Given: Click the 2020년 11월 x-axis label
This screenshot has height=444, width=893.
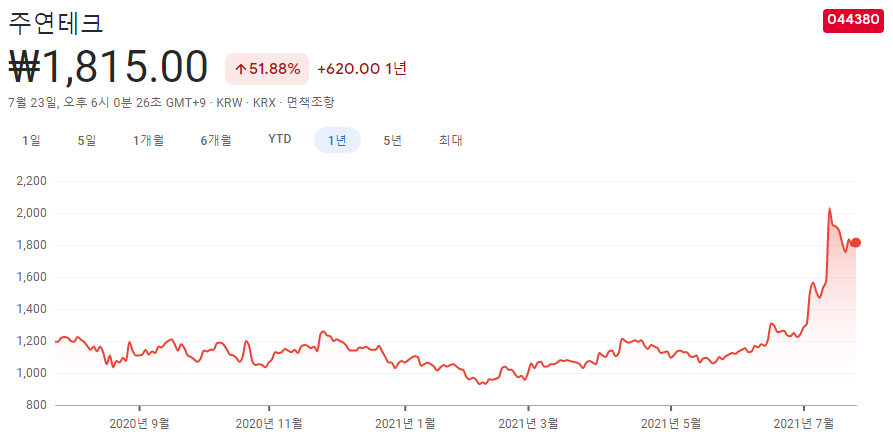Looking at the screenshot, I should tap(268, 424).
